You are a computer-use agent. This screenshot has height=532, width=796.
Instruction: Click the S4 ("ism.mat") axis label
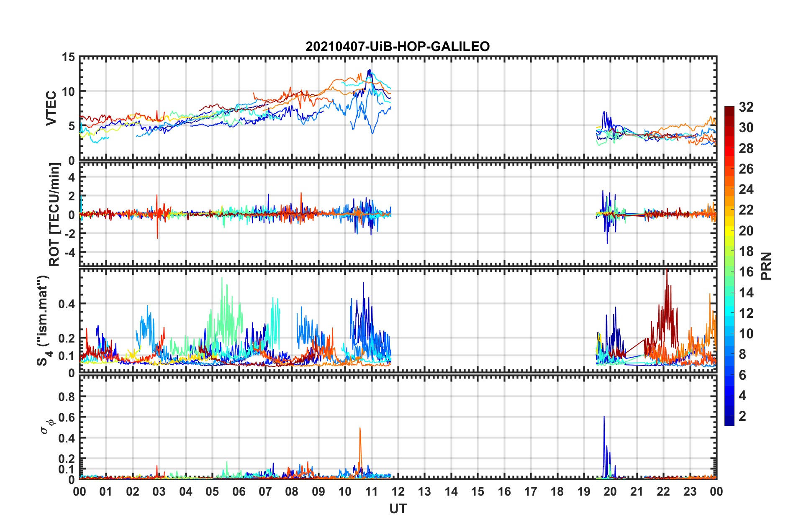(43, 320)
